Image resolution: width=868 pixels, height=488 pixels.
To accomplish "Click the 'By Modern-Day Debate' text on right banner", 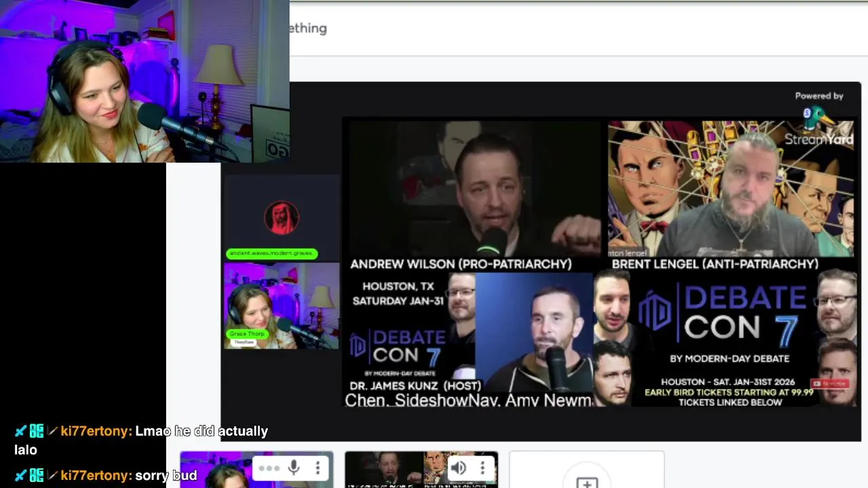I will (730, 358).
